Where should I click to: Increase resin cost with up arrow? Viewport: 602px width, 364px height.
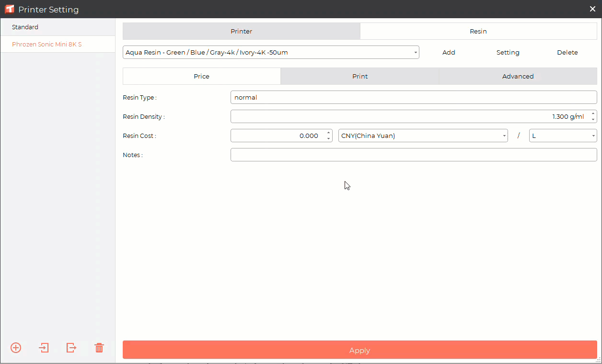(328, 133)
